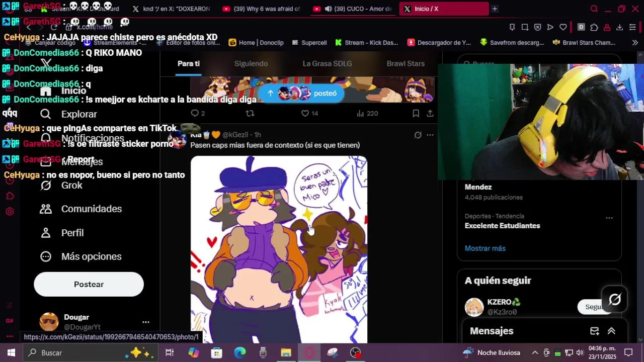Expand the Mensajes drawer
This screenshot has width=644, height=362.
click(x=611, y=331)
